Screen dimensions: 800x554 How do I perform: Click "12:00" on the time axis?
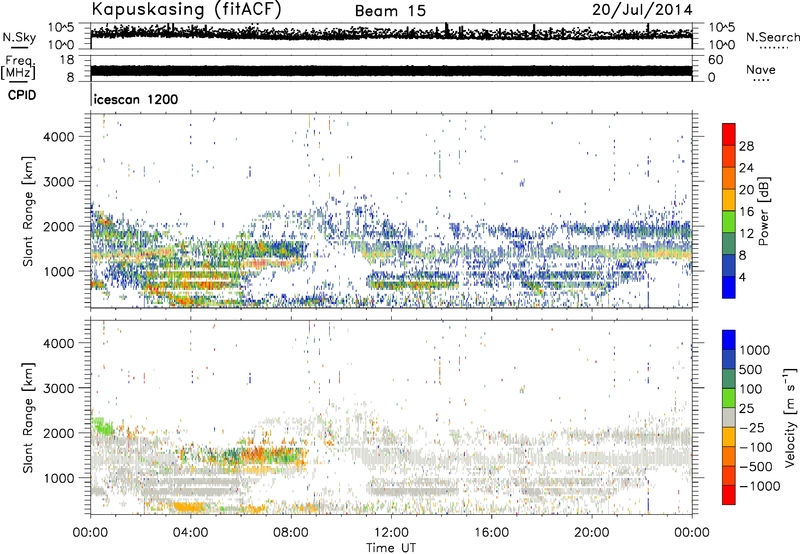(391, 533)
